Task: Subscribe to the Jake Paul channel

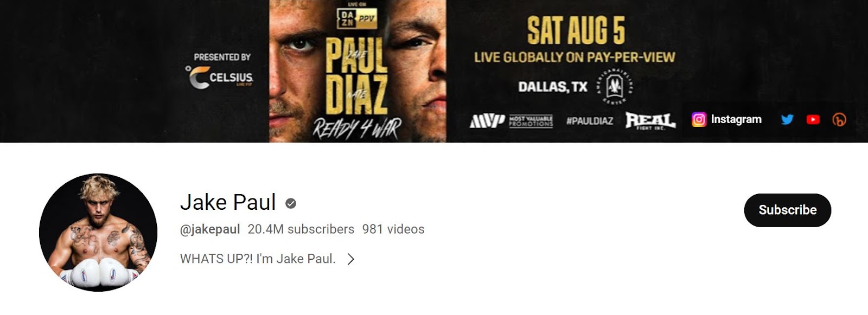Action: (787, 210)
